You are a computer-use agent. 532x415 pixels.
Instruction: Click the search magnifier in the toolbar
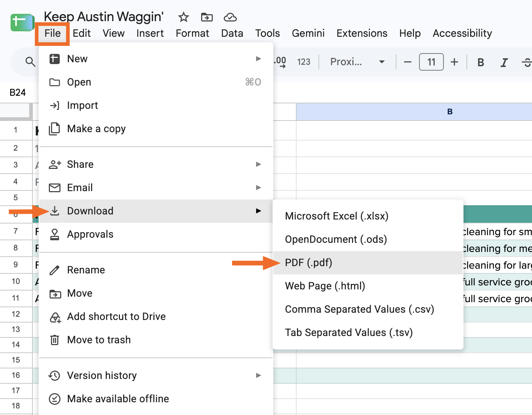[30, 62]
